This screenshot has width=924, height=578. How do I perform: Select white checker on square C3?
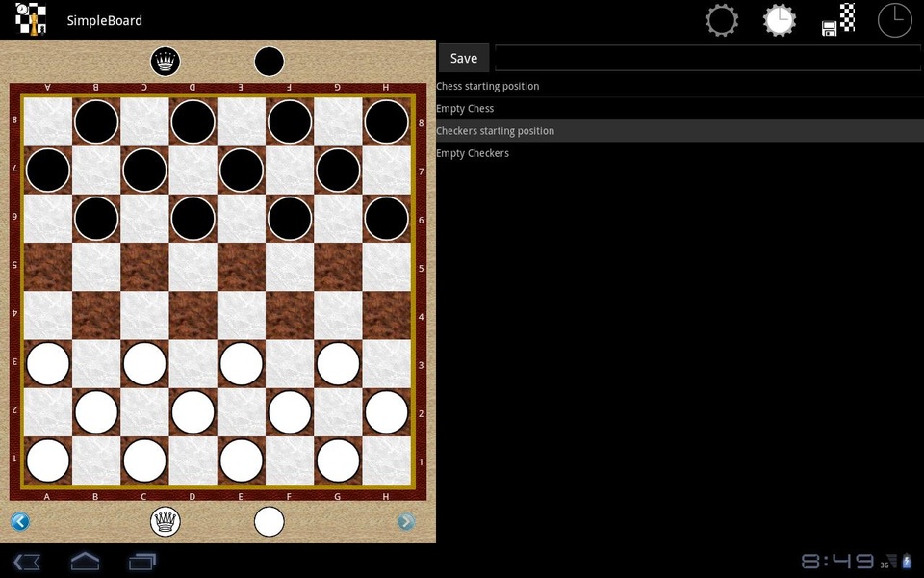pyautogui.click(x=144, y=363)
